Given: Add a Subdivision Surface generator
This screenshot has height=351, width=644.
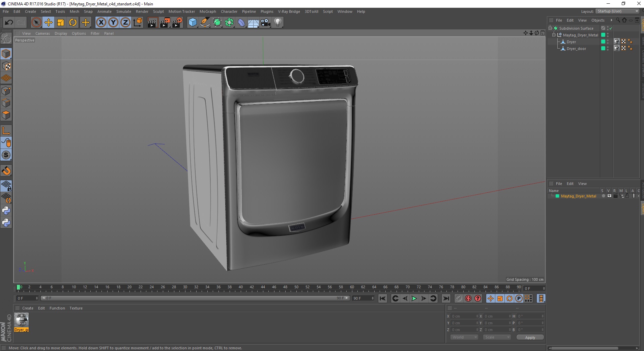Looking at the screenshot, I should click(217, 23).
